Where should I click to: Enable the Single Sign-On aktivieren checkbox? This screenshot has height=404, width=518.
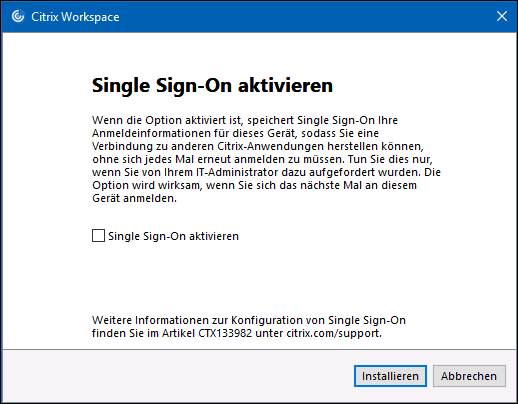pos(98,236)
